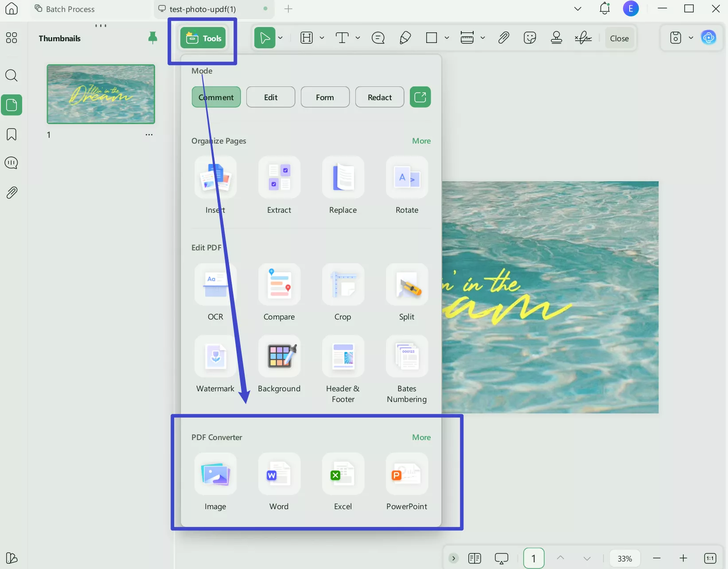The height and width of the screenshot is (569, 728).
Task: Switch to Redact mode
Action: (x=380, y=97)
